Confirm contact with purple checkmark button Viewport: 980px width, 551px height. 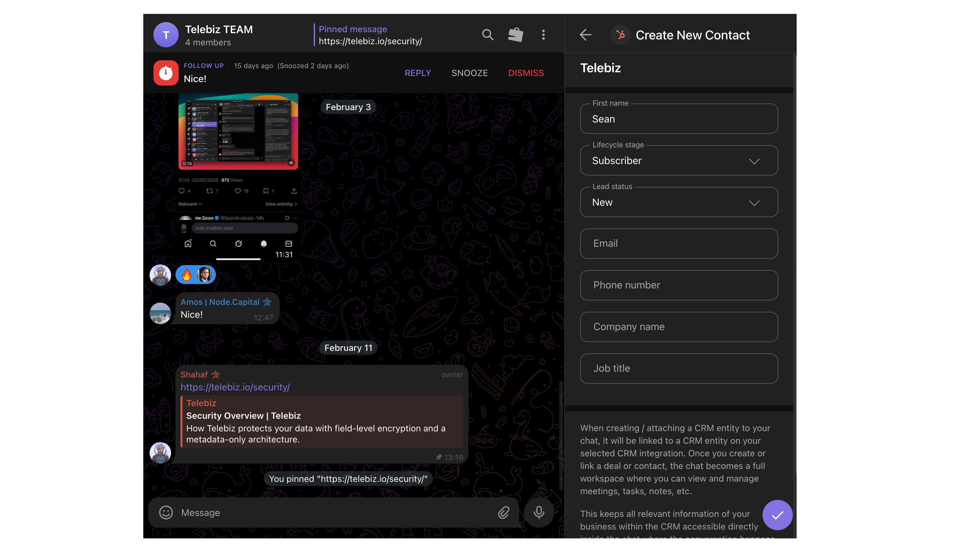[x=777, y=515]
